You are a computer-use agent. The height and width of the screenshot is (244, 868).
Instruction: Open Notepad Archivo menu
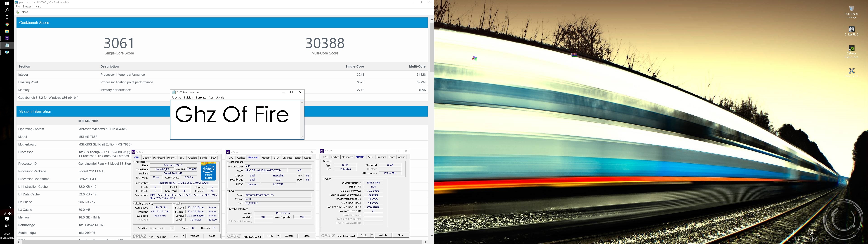click(x=176, y=98)
